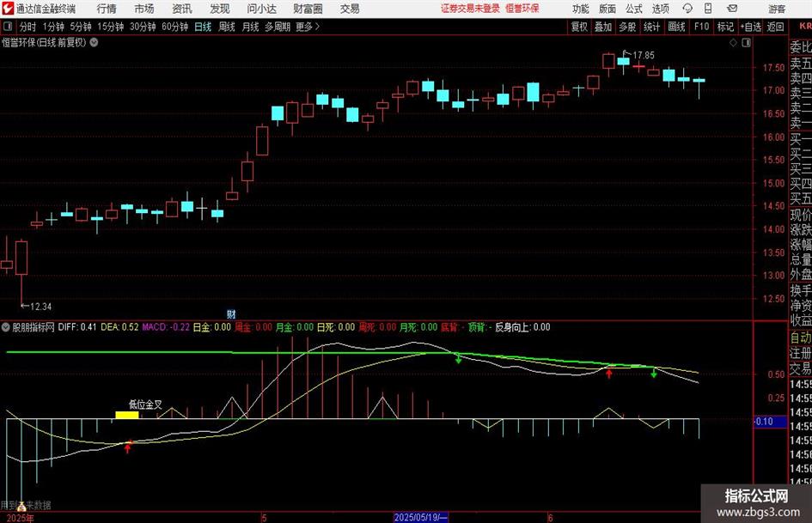This screenshot has height=523, width=812.
Task: Open the 多周期 multi-period view
Action: [278, 27]
